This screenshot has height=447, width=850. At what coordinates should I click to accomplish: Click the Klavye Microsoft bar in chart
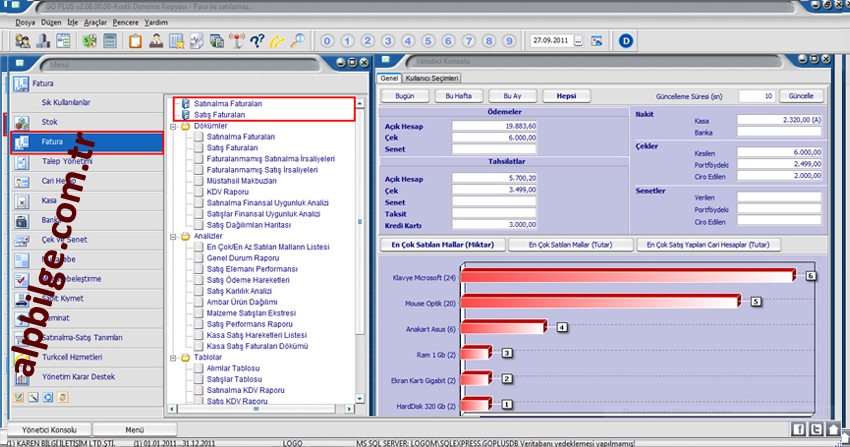[629, 276]
